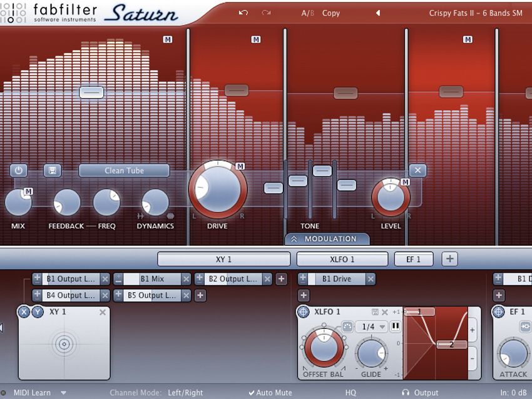Click the highest TONE slider handle

[x=322, y=171]
